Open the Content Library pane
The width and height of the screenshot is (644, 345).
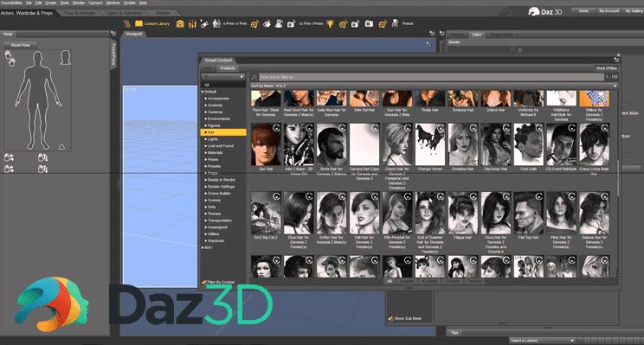152,24
